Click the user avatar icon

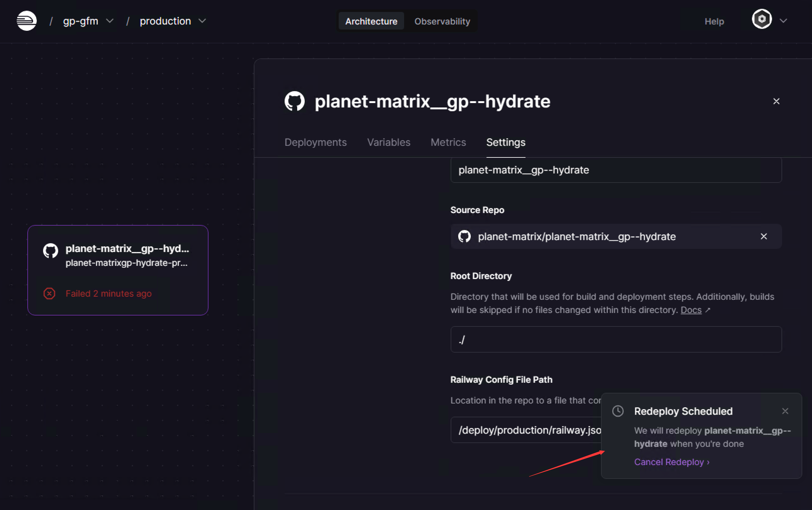tap(762, 19)
